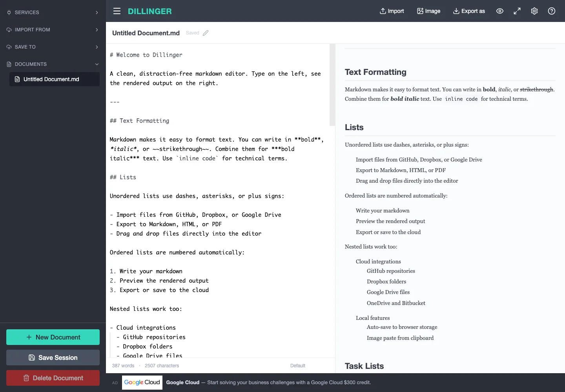The image size is (565, 392).
Task: Click the '2507 characters' status text
Action: pyautogui.click(x=162, y=366)
